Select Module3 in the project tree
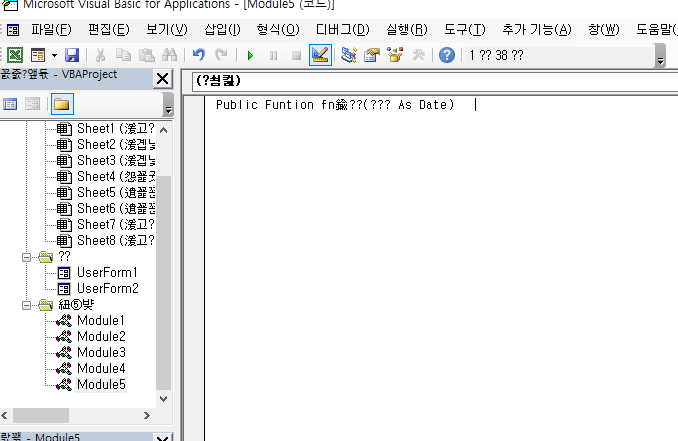This screenshot has height=441, width=678. coord(101,352)
